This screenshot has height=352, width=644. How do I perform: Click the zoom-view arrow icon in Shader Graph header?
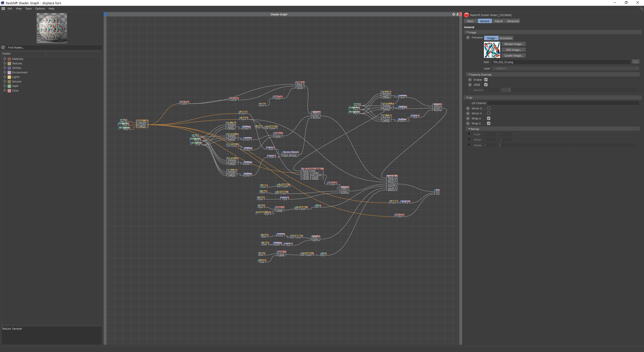click(x=458, y=14)
